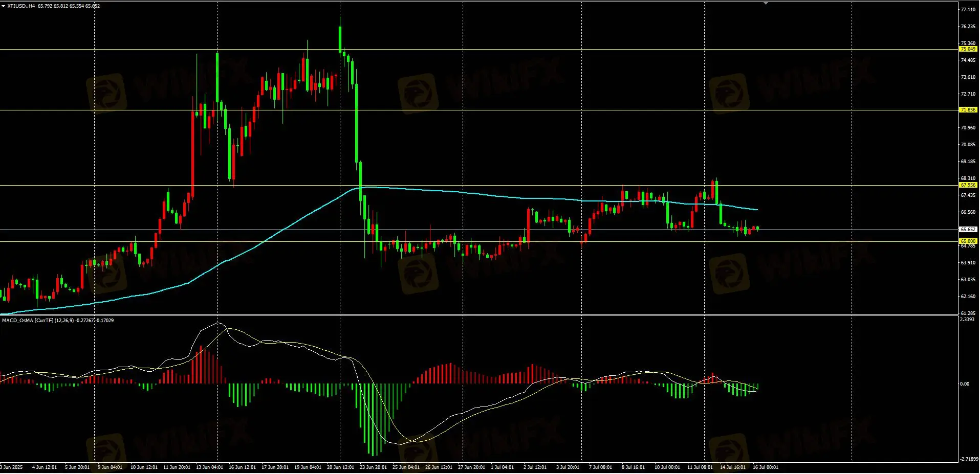Screen dimensions: 980x474
Task: Click the 5 Jun 20:01 time label
Action: click(77, 467)
